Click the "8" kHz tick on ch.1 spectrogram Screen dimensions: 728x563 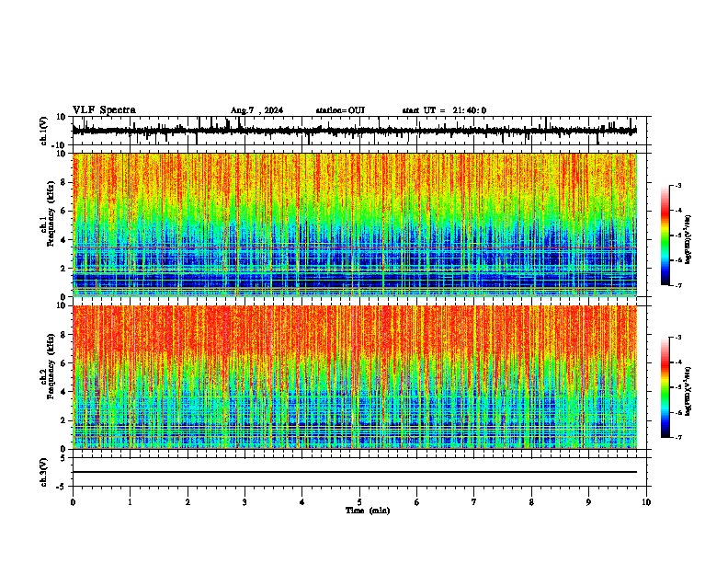click(x=63, y=182)
